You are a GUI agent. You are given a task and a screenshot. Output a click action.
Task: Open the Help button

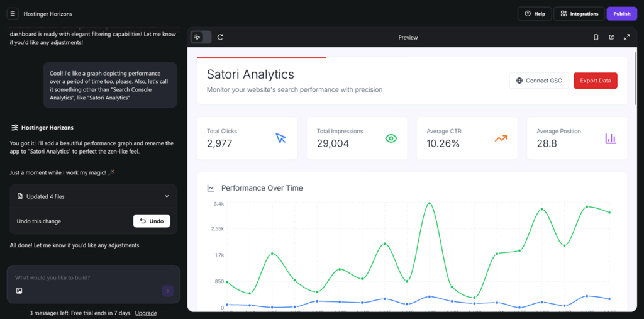(x=535, y=14)
